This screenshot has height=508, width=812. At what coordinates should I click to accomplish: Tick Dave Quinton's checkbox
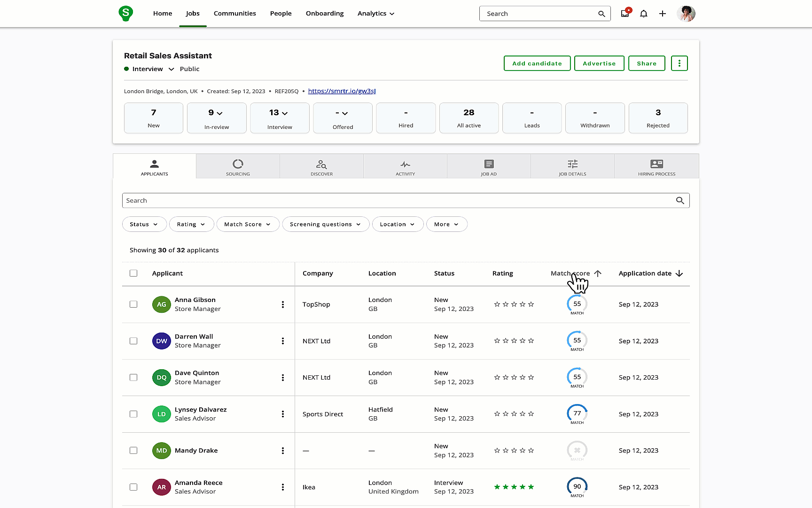133,377
